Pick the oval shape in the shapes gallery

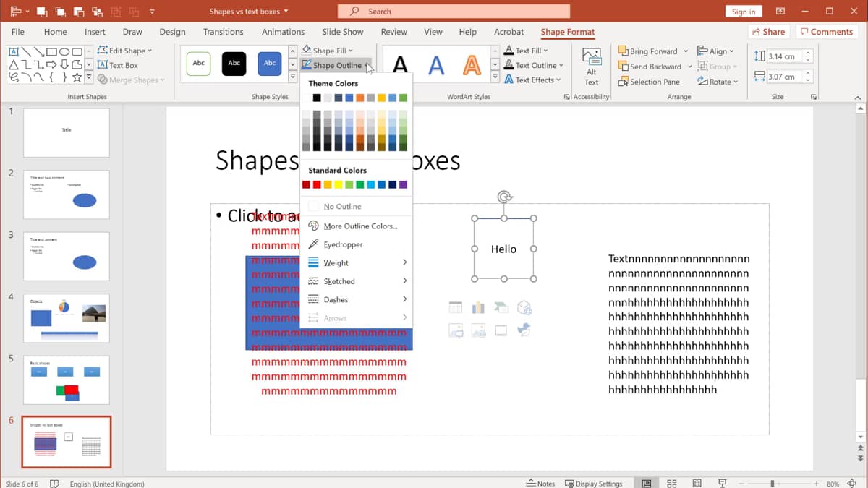(x=65, y=52)
